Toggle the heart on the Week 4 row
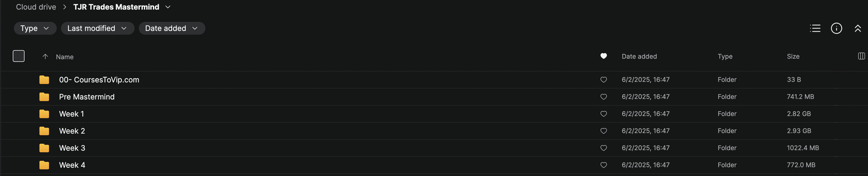The width and height of the screenshot is (868, 176). pyautogui.click(x=603, y=165)
